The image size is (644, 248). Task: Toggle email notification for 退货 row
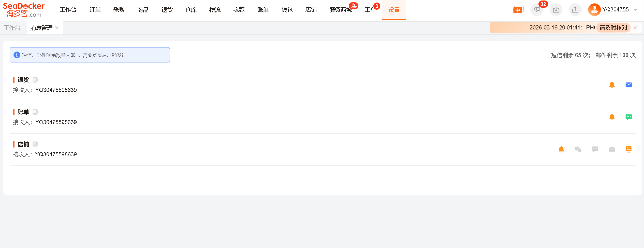[629, 85]
